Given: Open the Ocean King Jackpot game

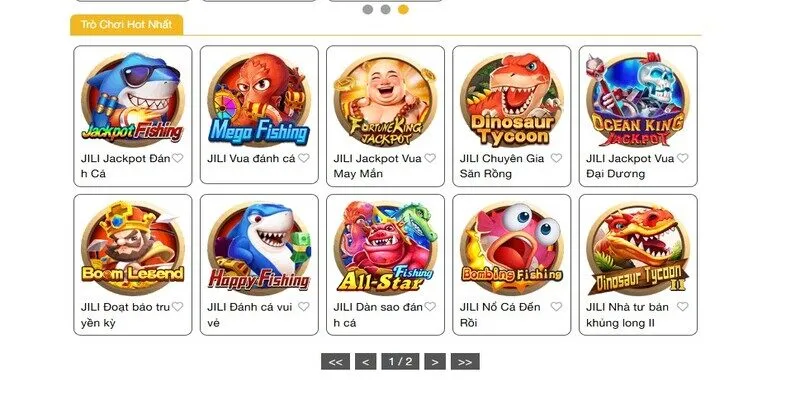Looking at the screenshot, I should tap(638, 99).
